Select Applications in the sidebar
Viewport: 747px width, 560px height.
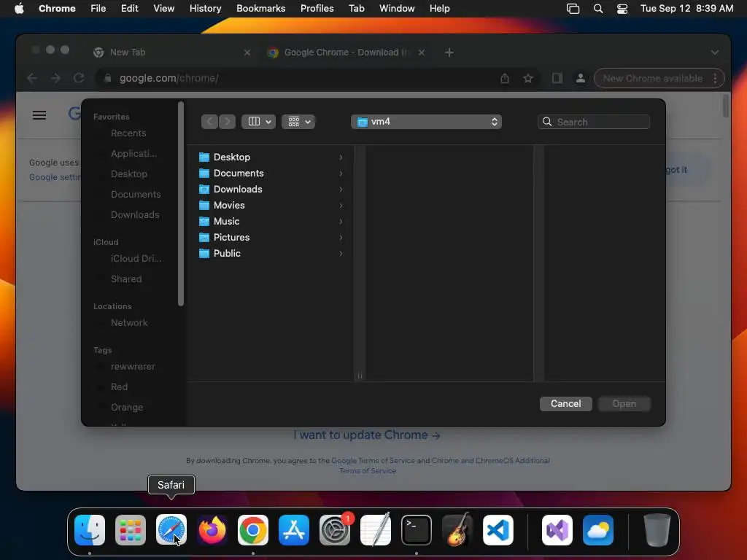133,154
